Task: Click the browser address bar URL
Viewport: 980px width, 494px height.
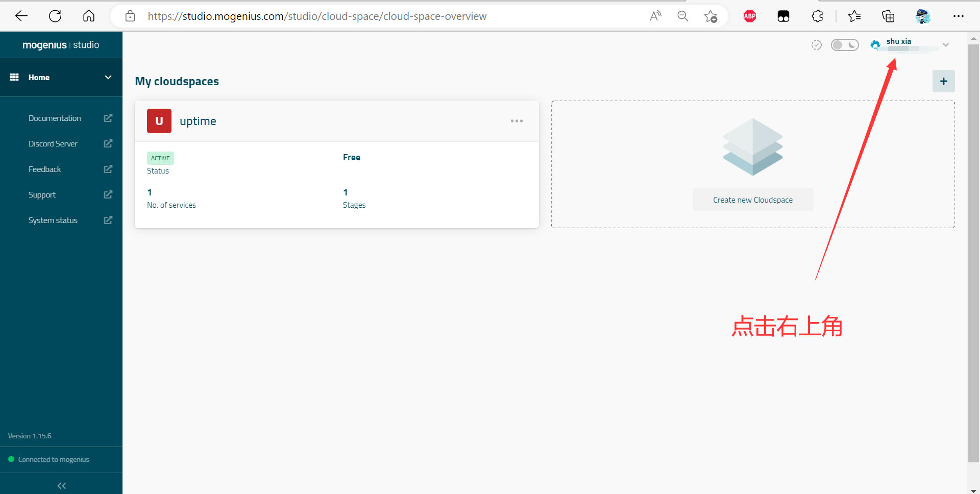Action: 316,16
